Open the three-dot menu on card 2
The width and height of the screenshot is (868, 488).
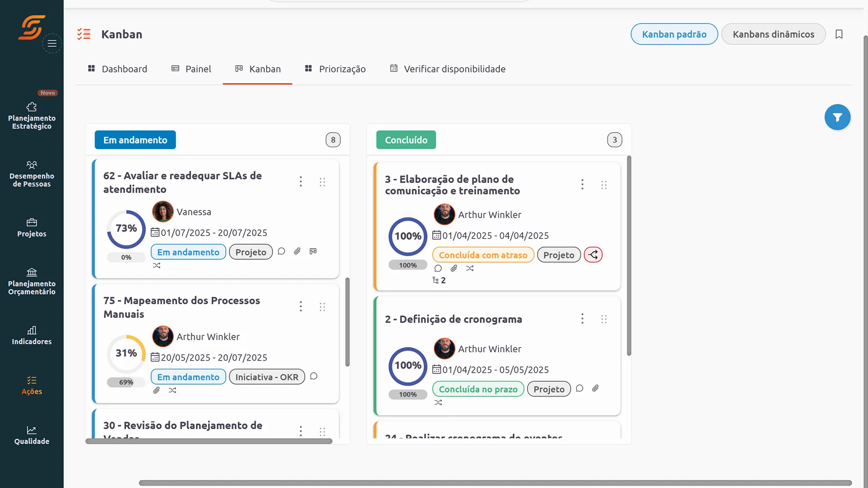point(582,319)
